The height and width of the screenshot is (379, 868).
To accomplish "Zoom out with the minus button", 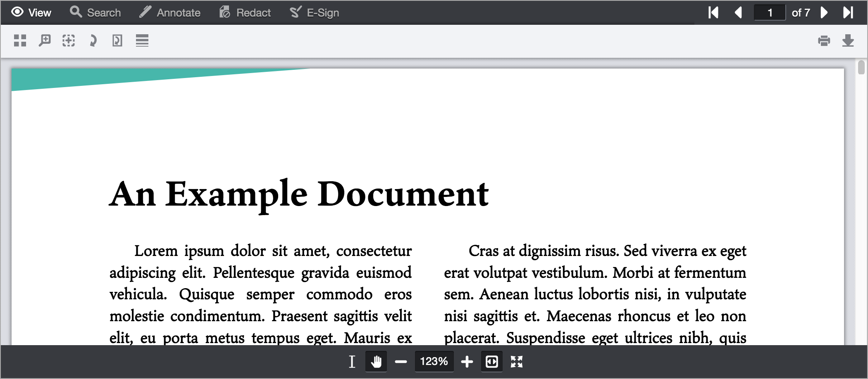I will coord(401,362).
